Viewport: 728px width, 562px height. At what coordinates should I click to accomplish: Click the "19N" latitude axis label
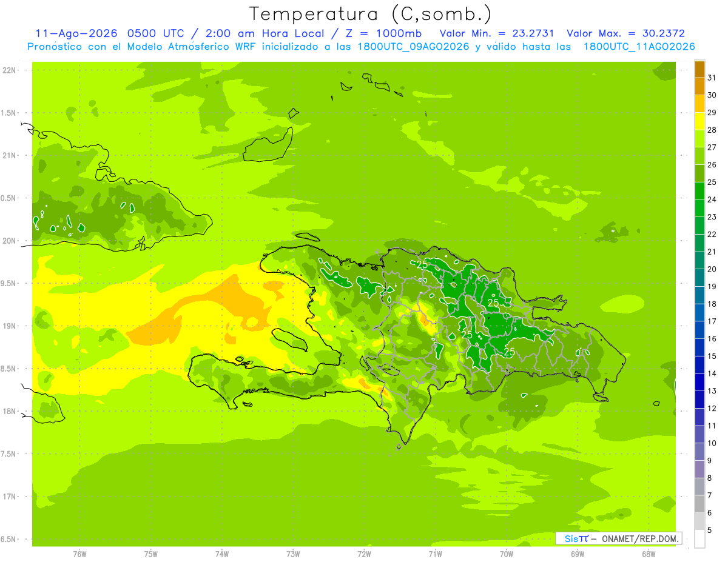tap(8, 326)
